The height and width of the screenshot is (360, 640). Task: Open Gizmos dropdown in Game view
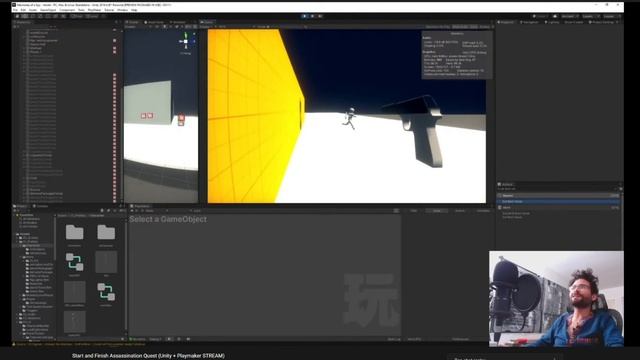tap(486, 27)
